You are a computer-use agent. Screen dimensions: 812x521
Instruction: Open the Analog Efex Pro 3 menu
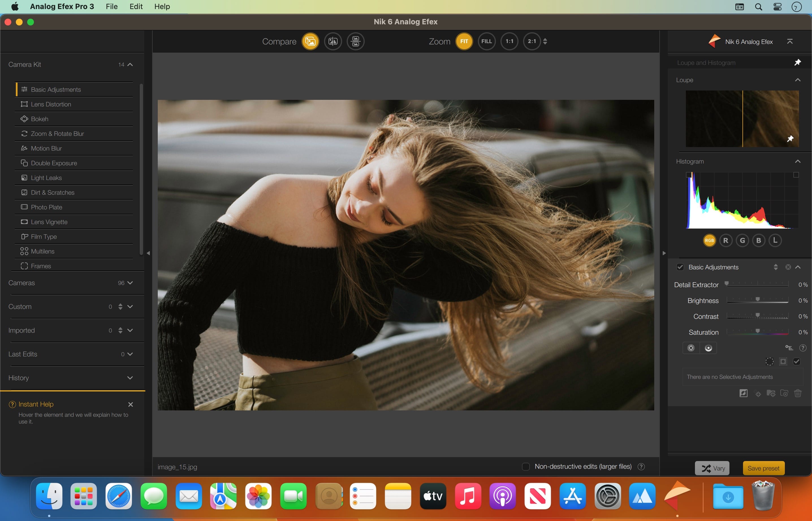click(x=62, y=7)
